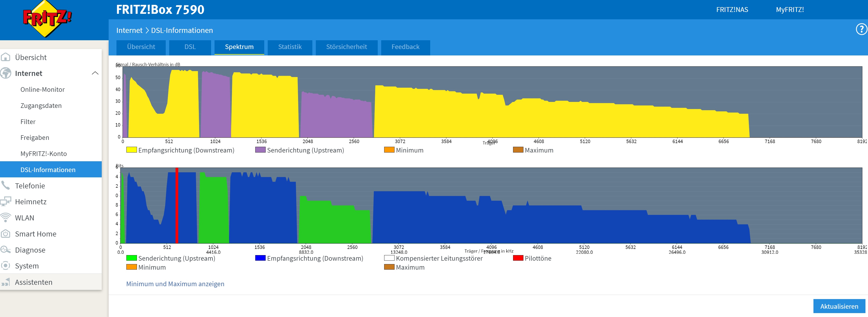The width and height of the screenshot is (868, 317).
Task: Click the Telefonie phone icon
Action: tap(6, 185)
